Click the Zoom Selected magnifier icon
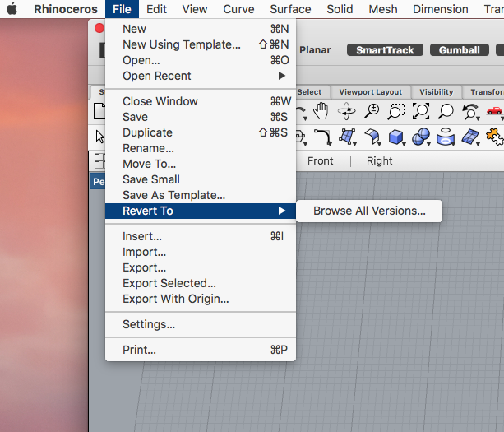Viewport: 504px width, 432px height. point(446,111)
